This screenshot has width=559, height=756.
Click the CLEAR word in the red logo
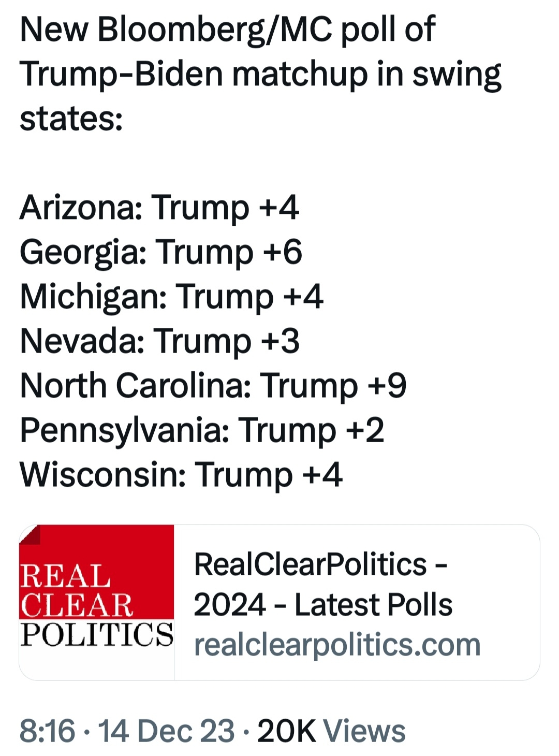click(77, 605)
